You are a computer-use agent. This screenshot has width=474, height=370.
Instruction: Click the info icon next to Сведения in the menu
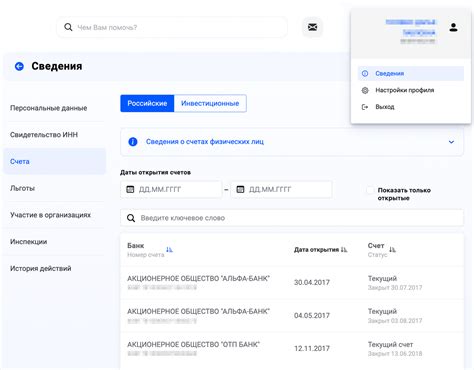[365, 73]
